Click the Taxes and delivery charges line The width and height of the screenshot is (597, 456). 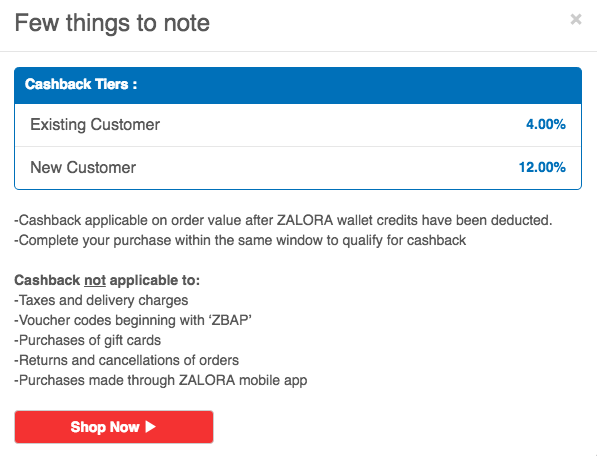(x=101, y=300)
